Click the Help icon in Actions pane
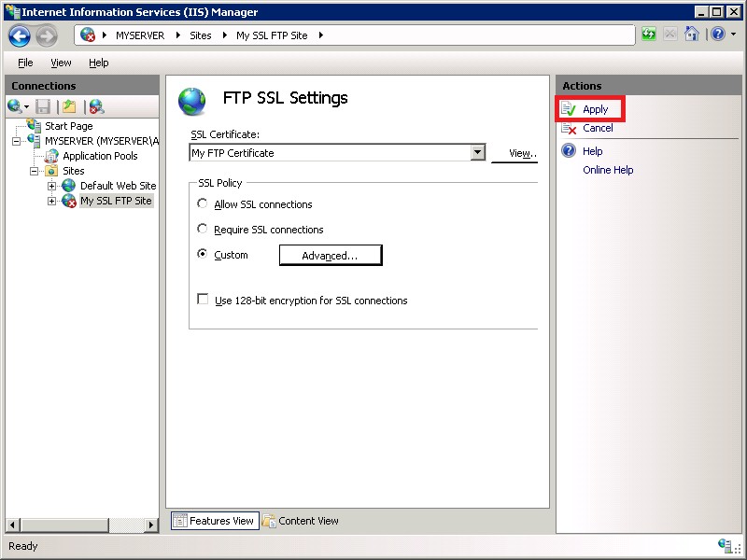 [x=569, y=151]
